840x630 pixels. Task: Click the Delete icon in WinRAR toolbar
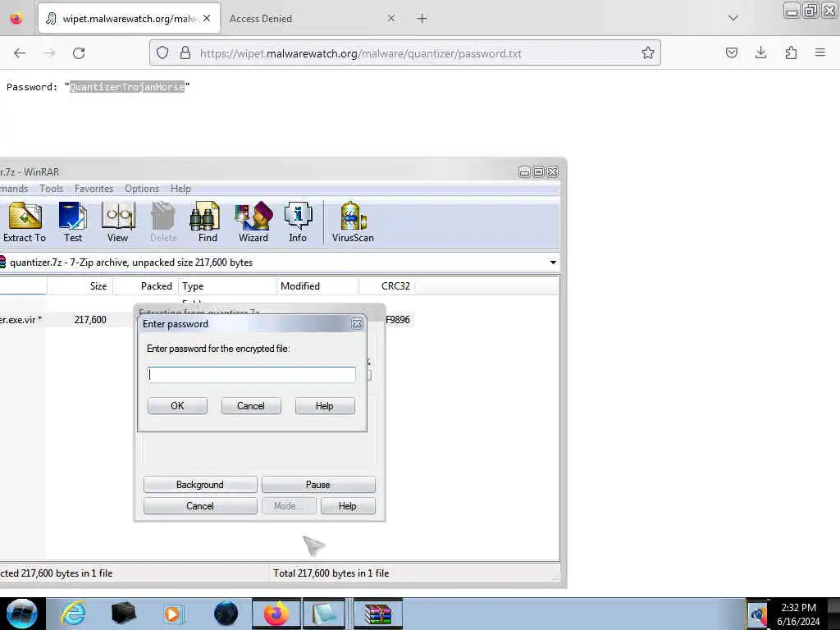(163, 221)
